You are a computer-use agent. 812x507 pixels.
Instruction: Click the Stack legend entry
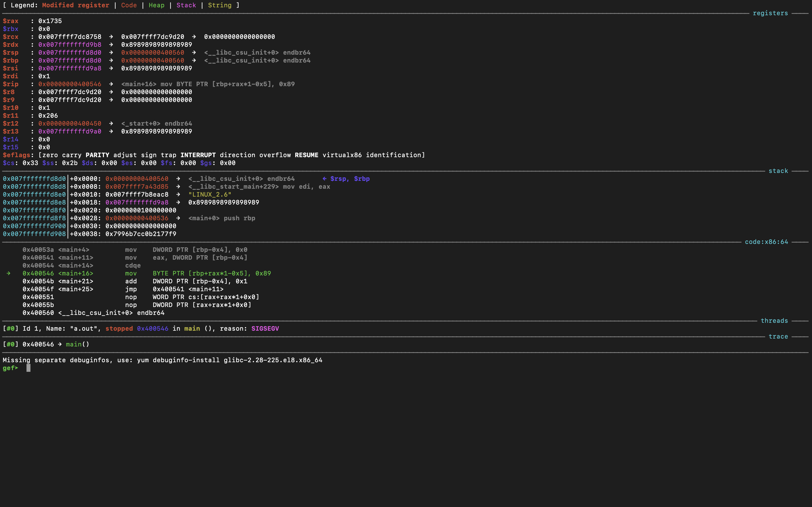(186, 5)
